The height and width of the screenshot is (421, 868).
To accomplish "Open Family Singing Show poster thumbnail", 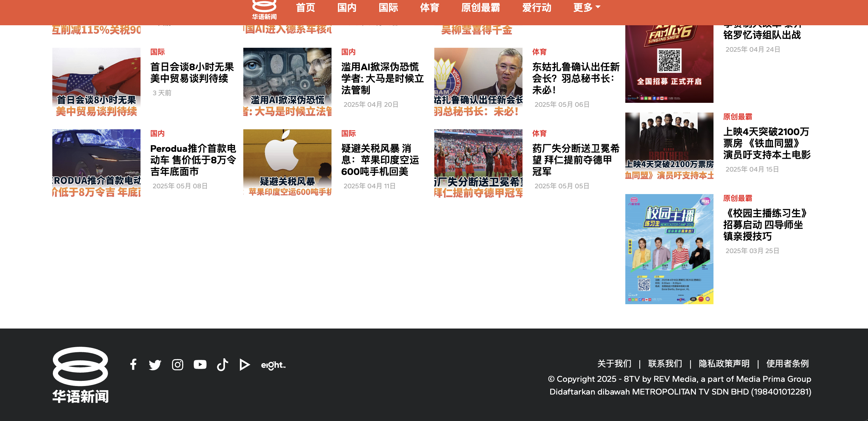I will (x=669, y=64).
